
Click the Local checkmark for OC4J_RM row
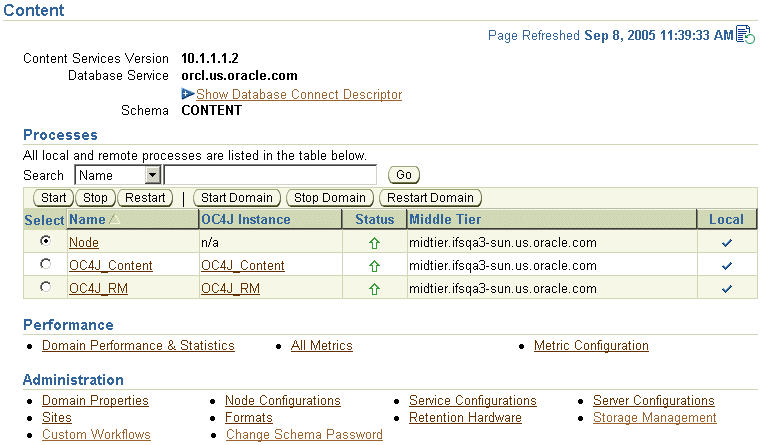727,289
